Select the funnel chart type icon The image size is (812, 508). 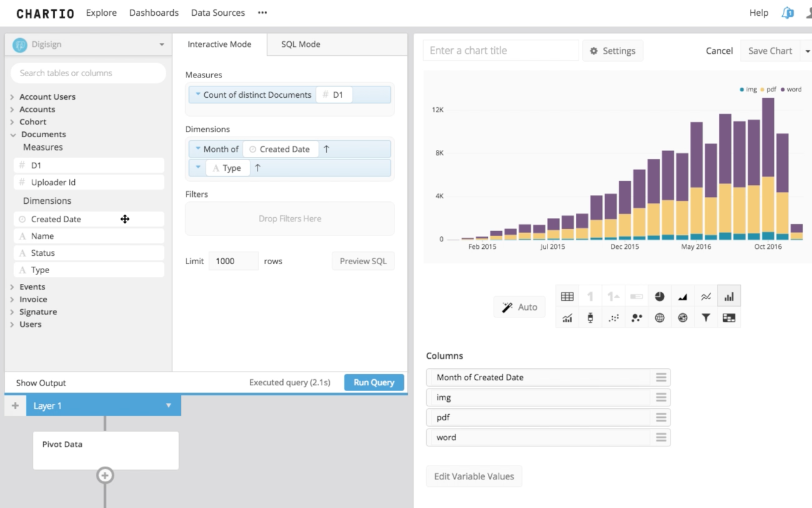[x=705, y=318]
